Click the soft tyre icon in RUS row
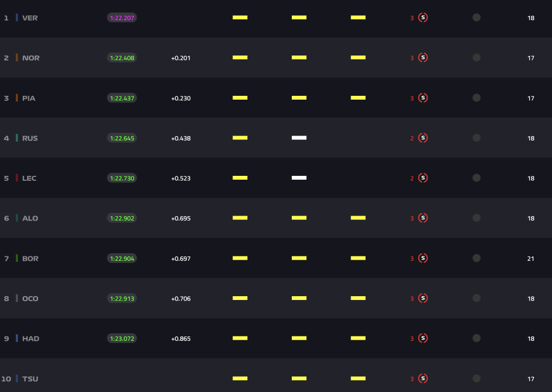 tap(423, 138)
